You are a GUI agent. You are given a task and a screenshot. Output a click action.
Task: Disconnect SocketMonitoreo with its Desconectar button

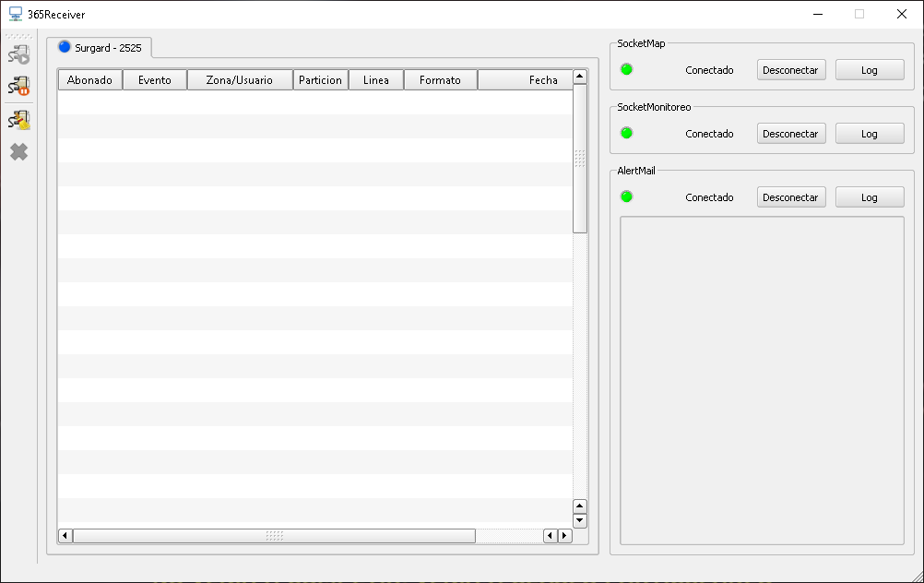click(790, 133)
